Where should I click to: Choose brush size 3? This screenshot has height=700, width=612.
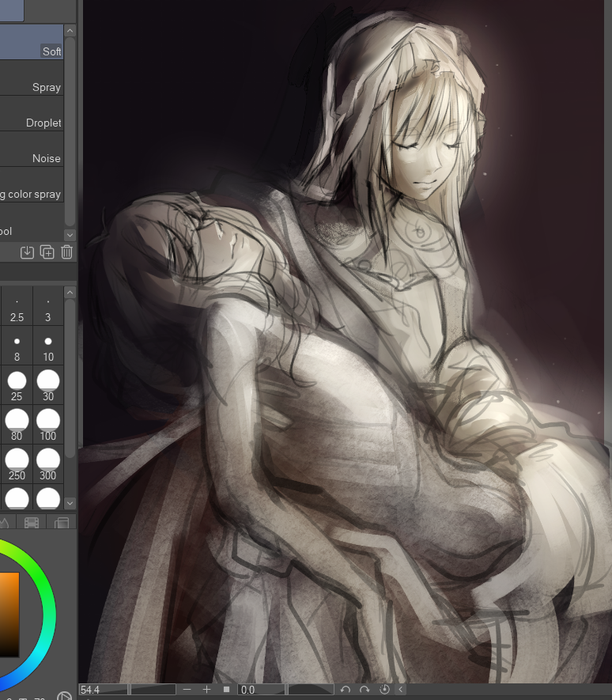[x=47, y=306]
